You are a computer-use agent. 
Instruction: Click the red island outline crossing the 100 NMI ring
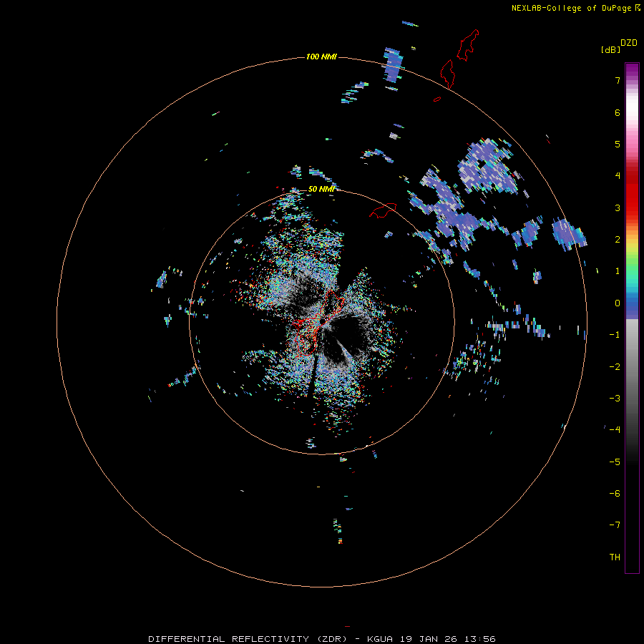coord(447,74)
